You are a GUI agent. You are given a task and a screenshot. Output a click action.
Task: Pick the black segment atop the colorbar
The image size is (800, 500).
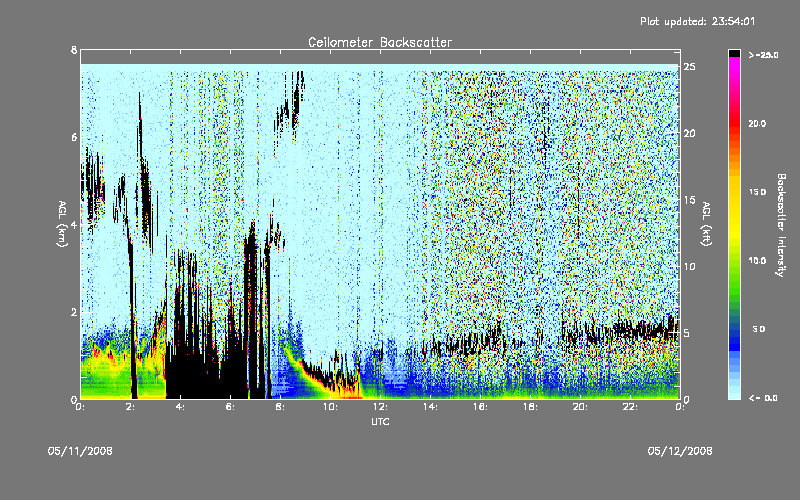coord(734,53)
